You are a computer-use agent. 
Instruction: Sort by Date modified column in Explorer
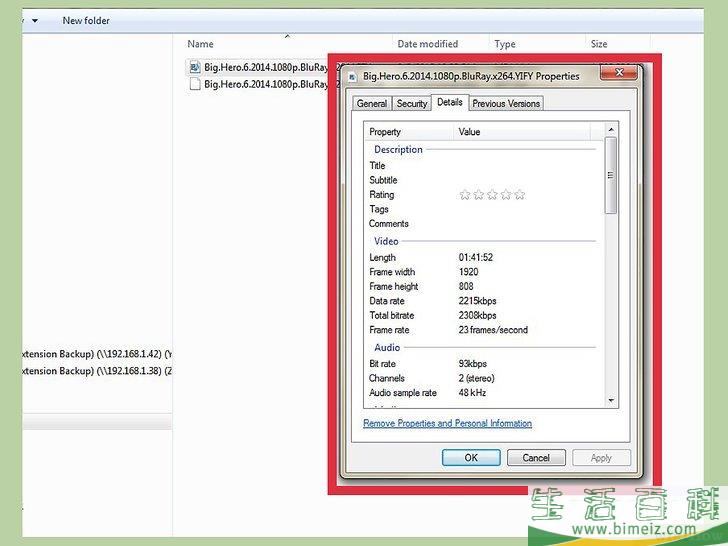pyautogui.click(x=428, y=44)
